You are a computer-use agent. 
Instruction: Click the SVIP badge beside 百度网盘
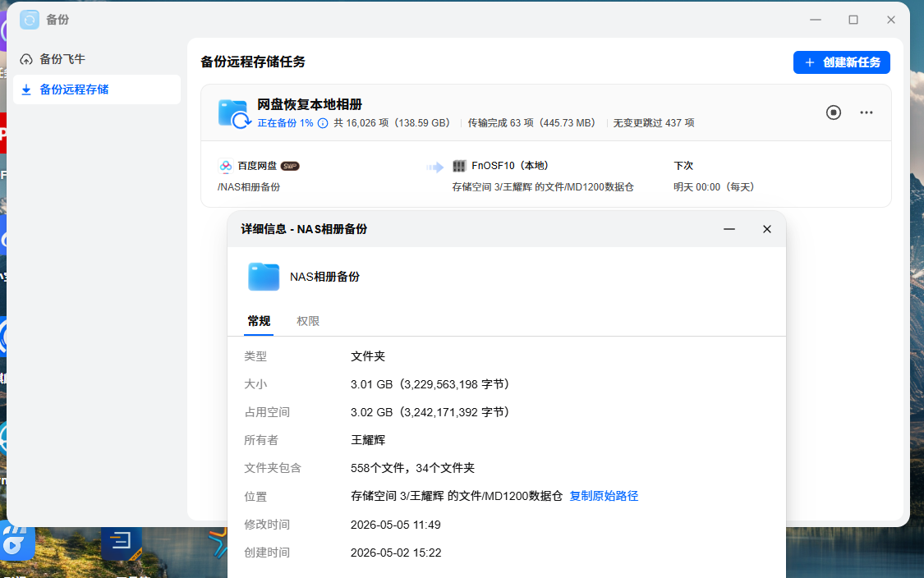click(290, 166)
